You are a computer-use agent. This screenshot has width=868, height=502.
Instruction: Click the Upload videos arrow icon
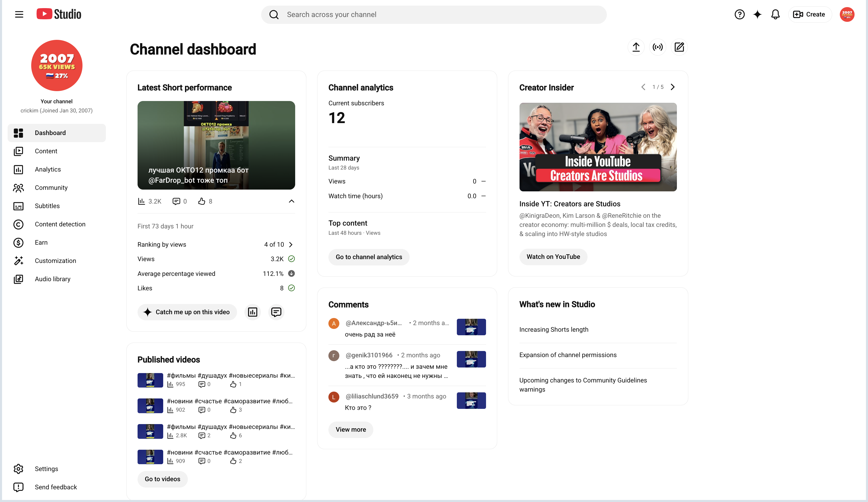click(636, 47)
